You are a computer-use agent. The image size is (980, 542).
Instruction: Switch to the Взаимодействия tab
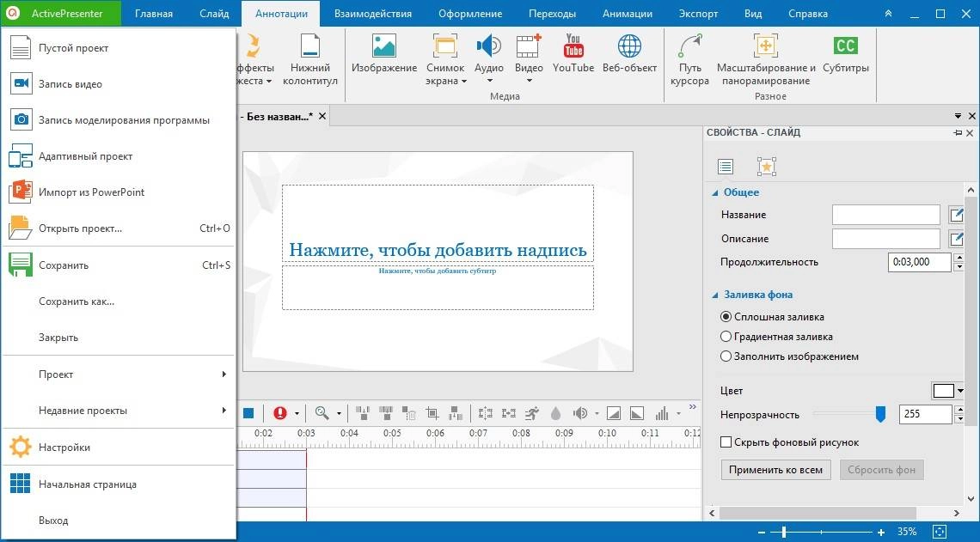click(x=373, y=13)
